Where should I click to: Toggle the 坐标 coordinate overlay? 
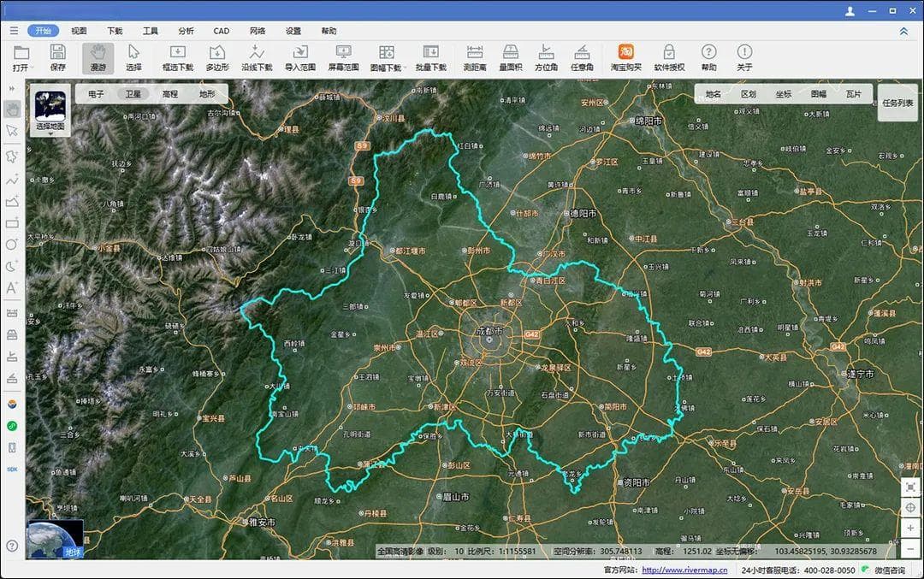[784, 94]
